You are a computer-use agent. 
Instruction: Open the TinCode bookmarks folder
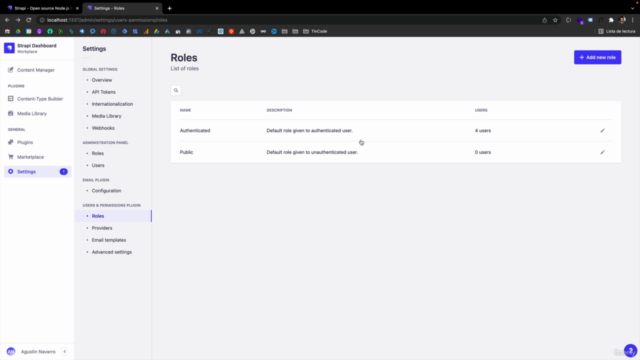pos(315,31)
